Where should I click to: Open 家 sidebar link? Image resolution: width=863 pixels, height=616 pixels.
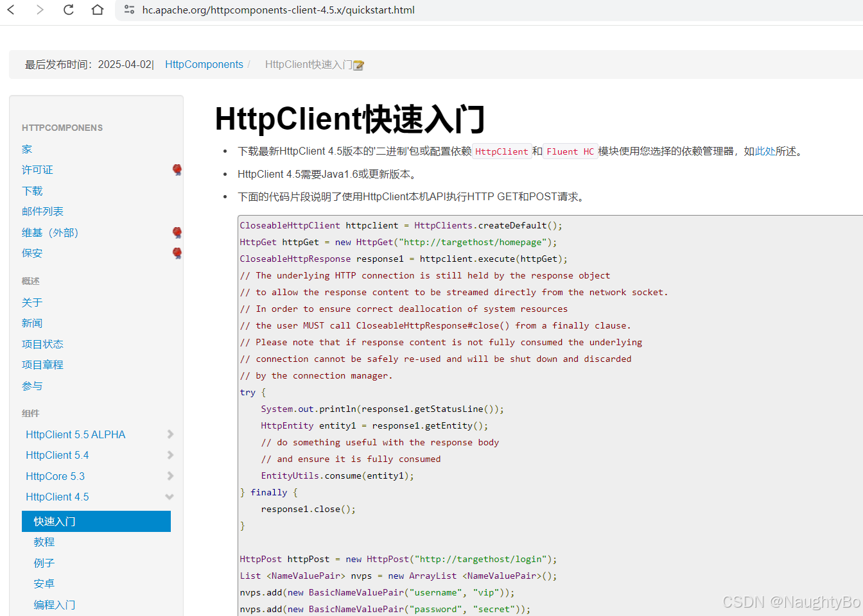click(x=27, y=149)
